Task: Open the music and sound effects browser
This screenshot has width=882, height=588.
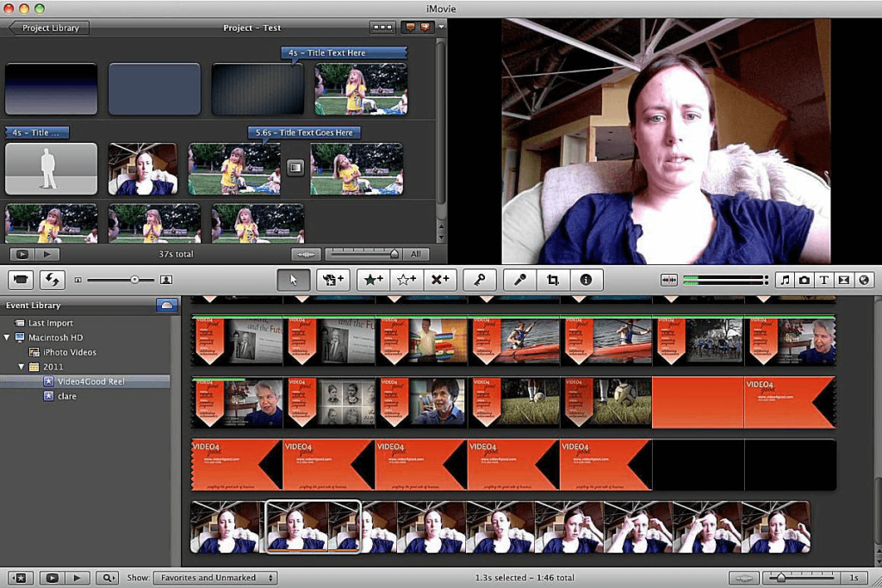Action: point(786,280)
